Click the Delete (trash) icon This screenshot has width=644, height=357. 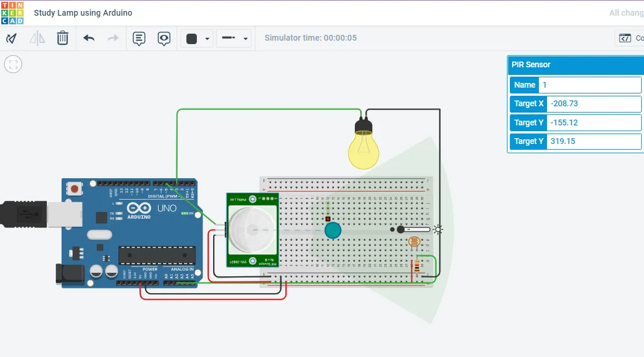(x=63, y=38)
